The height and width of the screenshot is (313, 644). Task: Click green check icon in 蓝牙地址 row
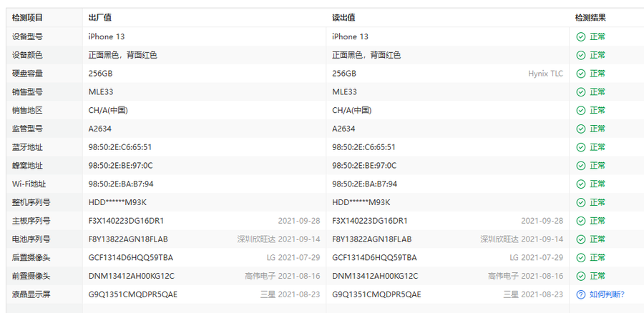(x=581, y=147)
